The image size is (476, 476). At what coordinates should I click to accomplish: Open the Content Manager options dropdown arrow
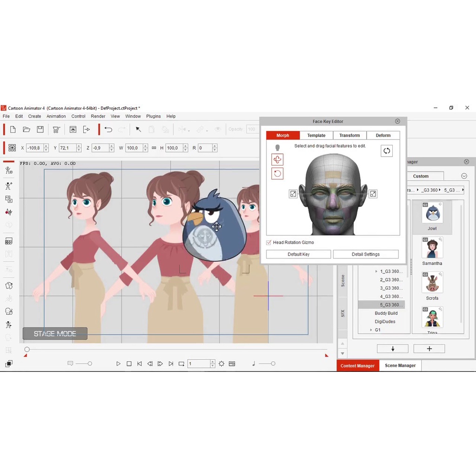coord(464,176)
